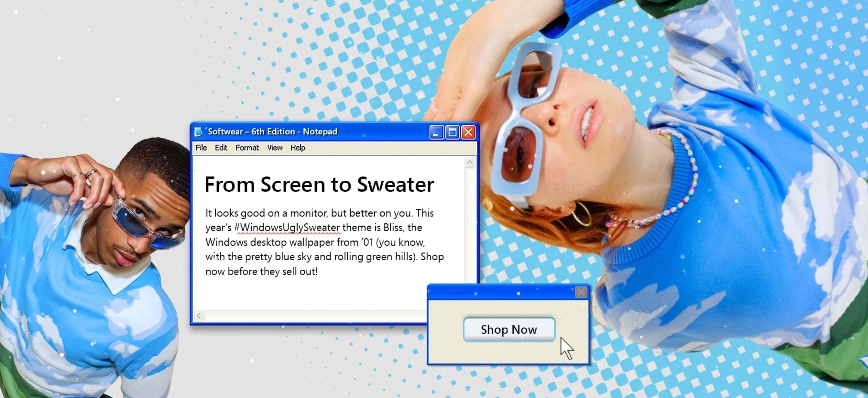Close the small Shop Now dialog

click(x=581, y=292)
